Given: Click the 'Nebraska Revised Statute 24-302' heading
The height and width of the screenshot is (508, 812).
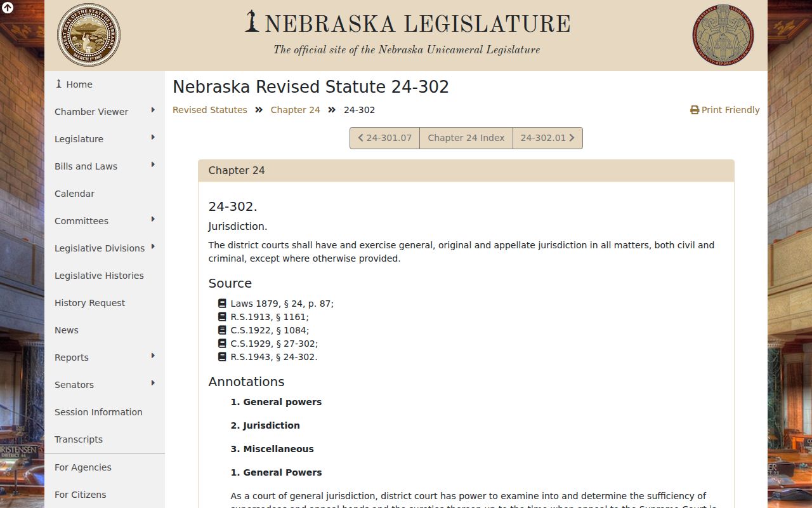Looking at the screenshot, I should 311,87.
